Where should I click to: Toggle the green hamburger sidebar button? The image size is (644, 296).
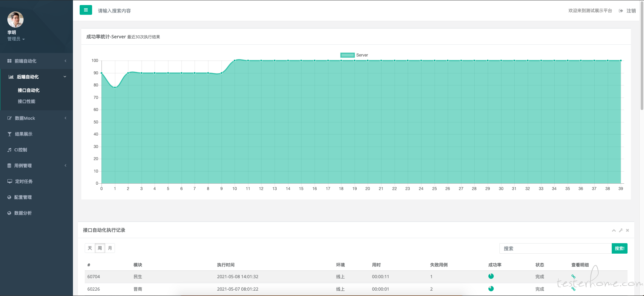(86, 10)
